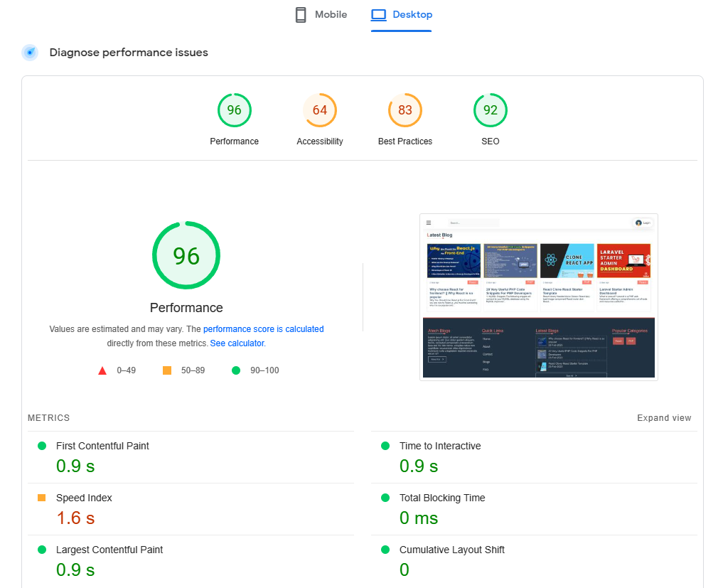Click the Total Blocking Time value '0 ms'
Screen dimensions: 723x588
click(419, 518)
